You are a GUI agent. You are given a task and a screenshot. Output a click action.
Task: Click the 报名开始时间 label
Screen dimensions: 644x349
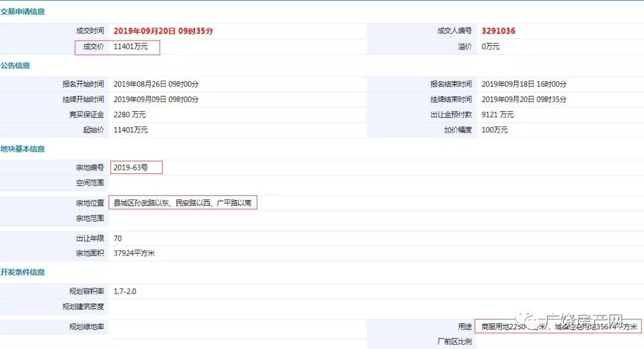click(x=83, y=84)
